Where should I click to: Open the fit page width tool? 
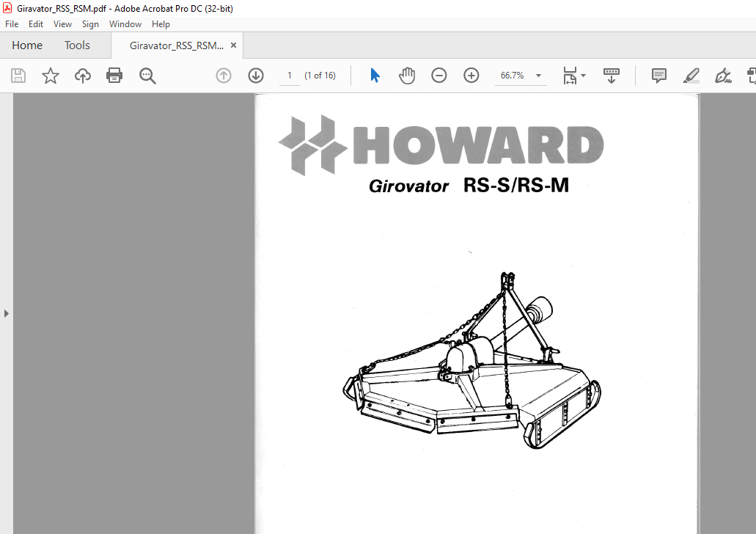pyautogui.click(x=570, y=76)
